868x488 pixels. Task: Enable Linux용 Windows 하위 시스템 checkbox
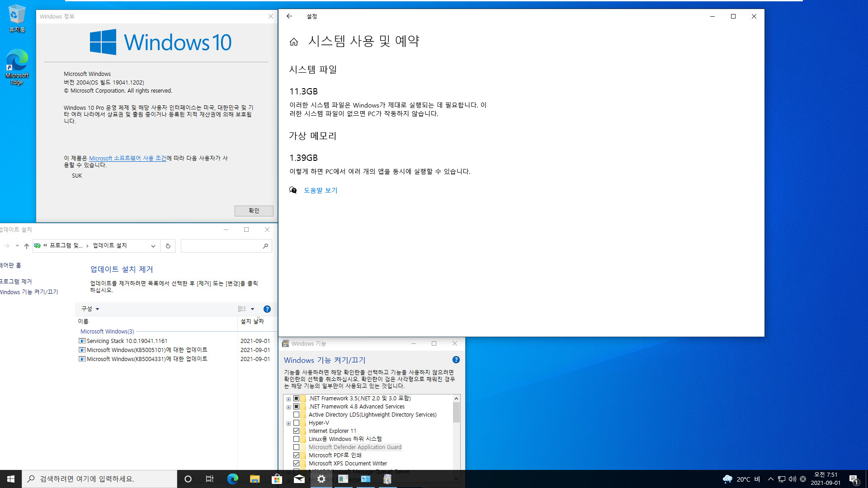coord(297,439)
